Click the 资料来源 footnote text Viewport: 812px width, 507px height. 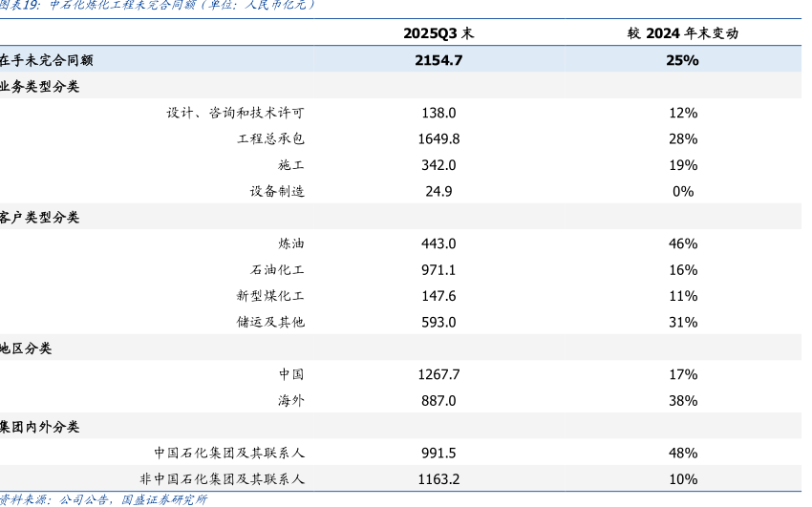(103, 499)
